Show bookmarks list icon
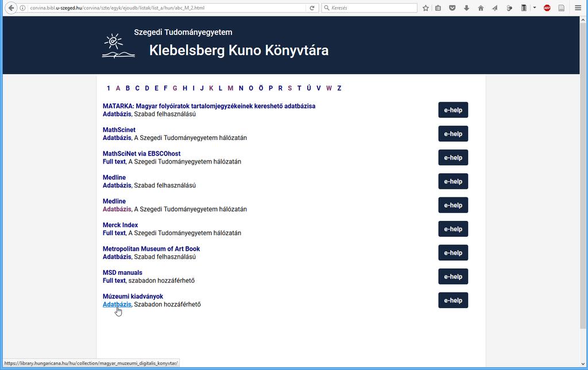The image size is (588, 370). (x=438, y=8)
